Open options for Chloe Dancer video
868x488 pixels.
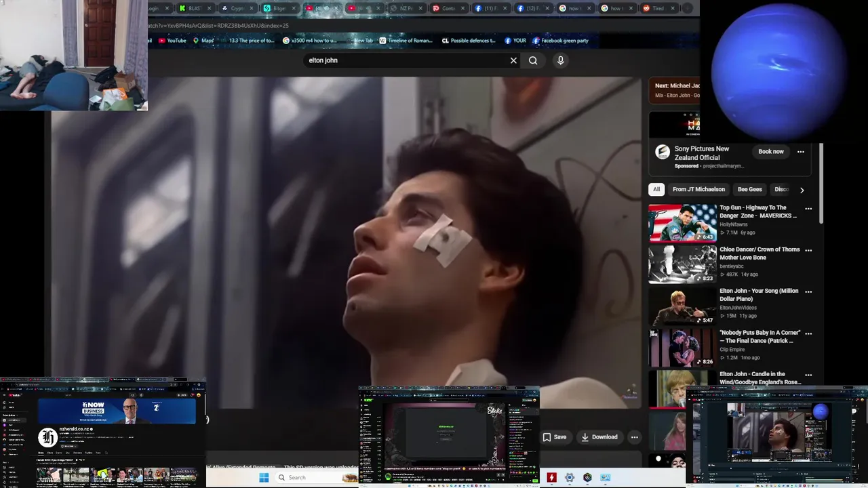click(x=808, y=250)
